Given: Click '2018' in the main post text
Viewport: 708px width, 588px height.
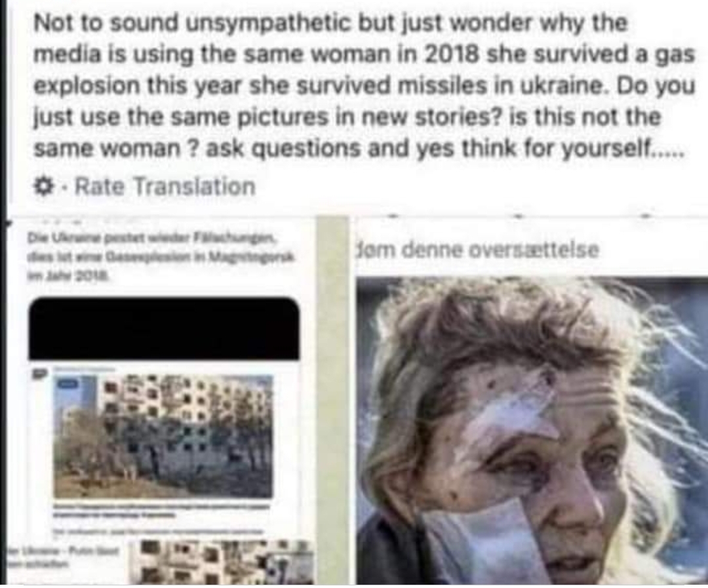Looking at the screenshot, I should click(452, 54).
